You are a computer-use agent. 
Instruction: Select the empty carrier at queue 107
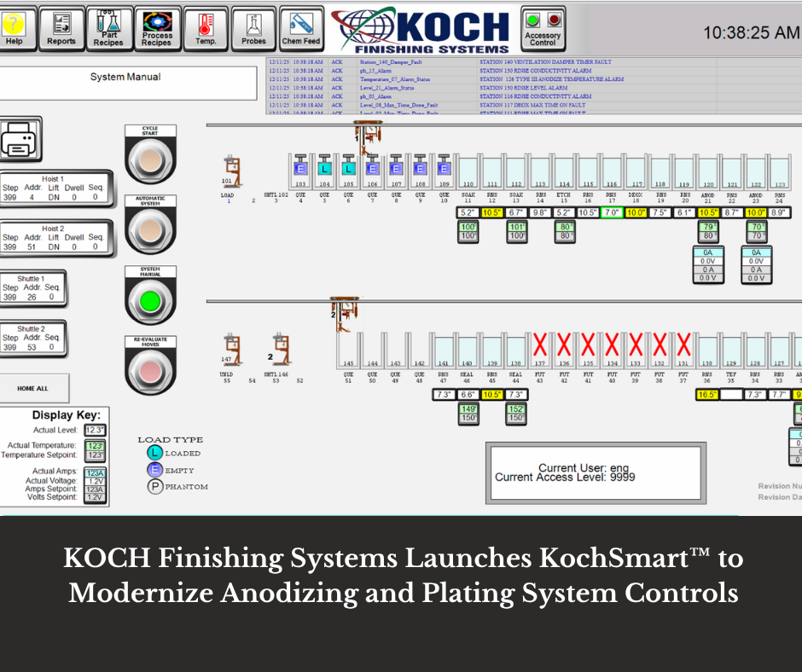pos(396,169)
